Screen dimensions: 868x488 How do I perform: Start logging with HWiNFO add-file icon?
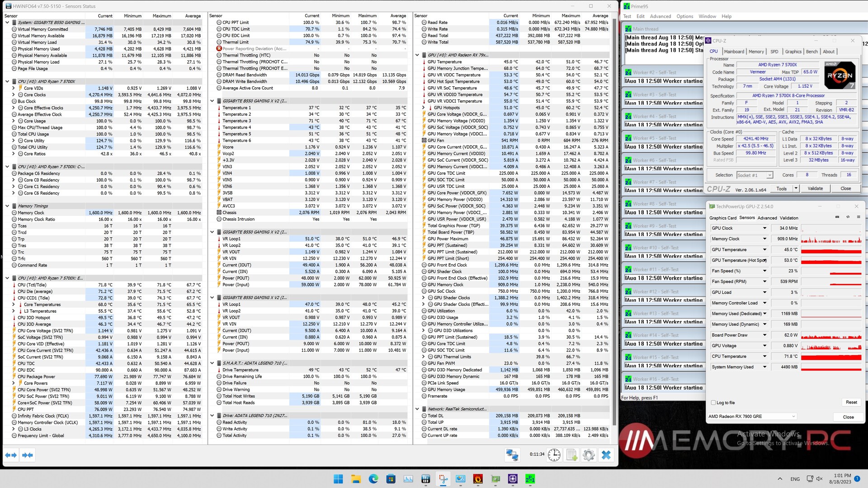[x=572, y=455]
